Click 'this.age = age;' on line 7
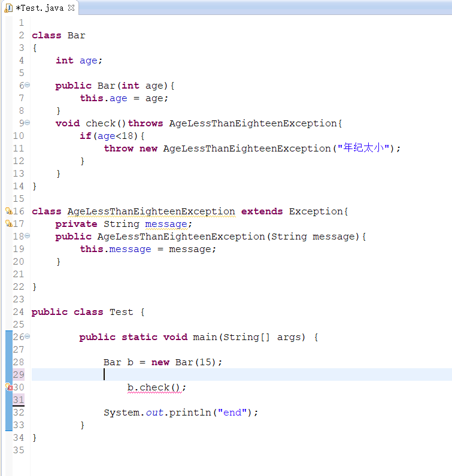The image size is (452, 476). click(124, 98)
